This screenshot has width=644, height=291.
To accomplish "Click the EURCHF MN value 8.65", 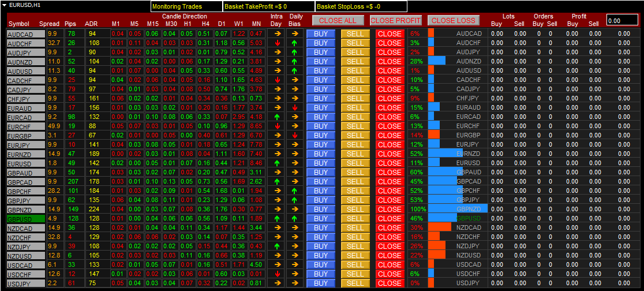I will 256,126.
